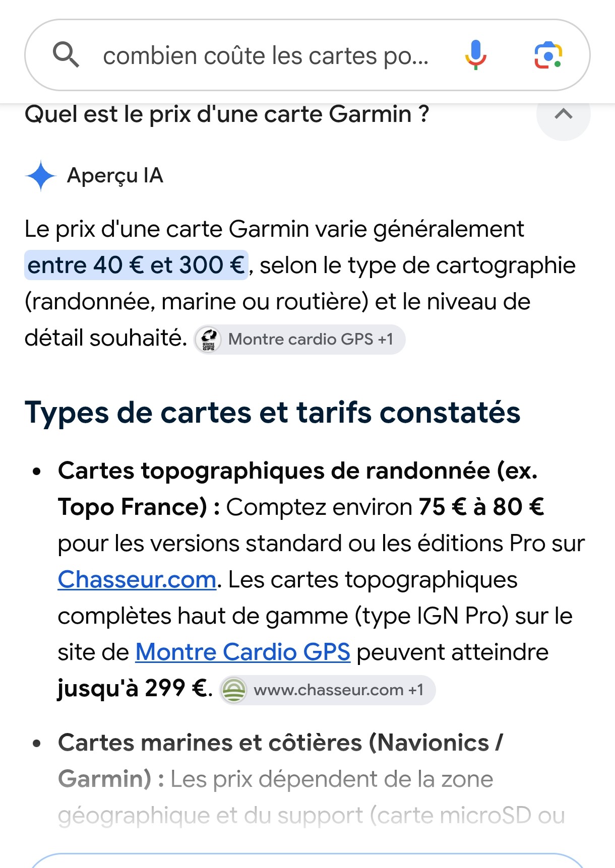Tap the "Aperçu IA" label
The height and width of the screenshot is (868, 615).
[x=115, y=176]
